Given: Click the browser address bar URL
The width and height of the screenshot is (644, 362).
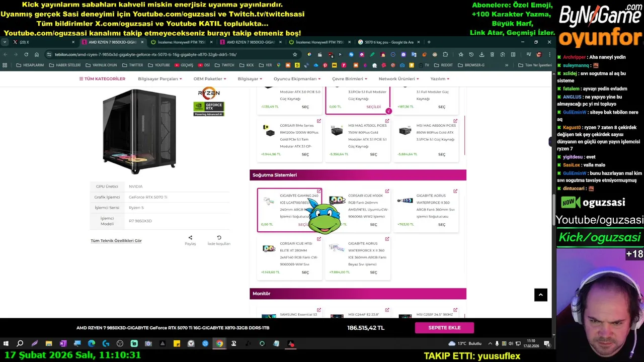Looking at the screenshot, I should click(146, 54).
